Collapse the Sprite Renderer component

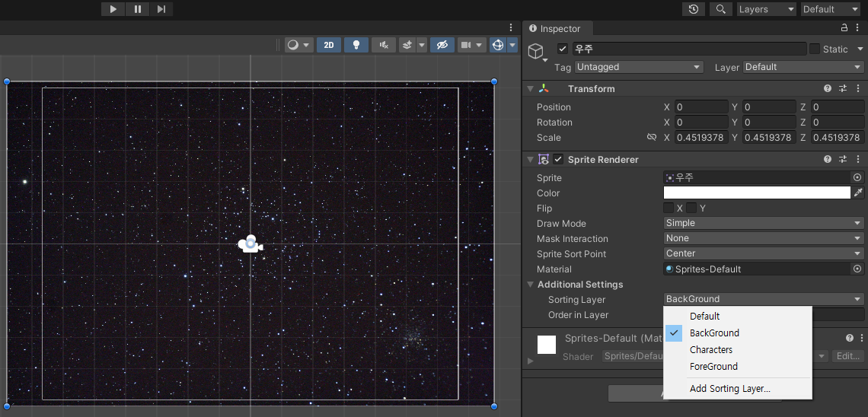click(530, 159)
